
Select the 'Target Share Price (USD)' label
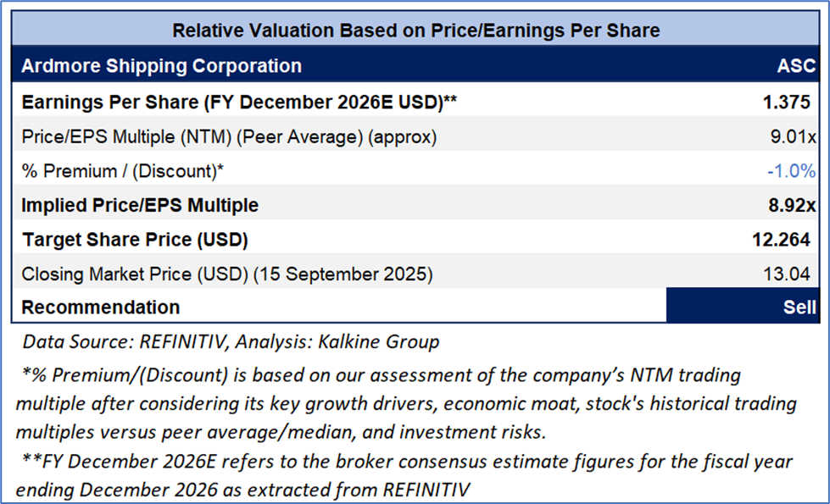(134, 240)
